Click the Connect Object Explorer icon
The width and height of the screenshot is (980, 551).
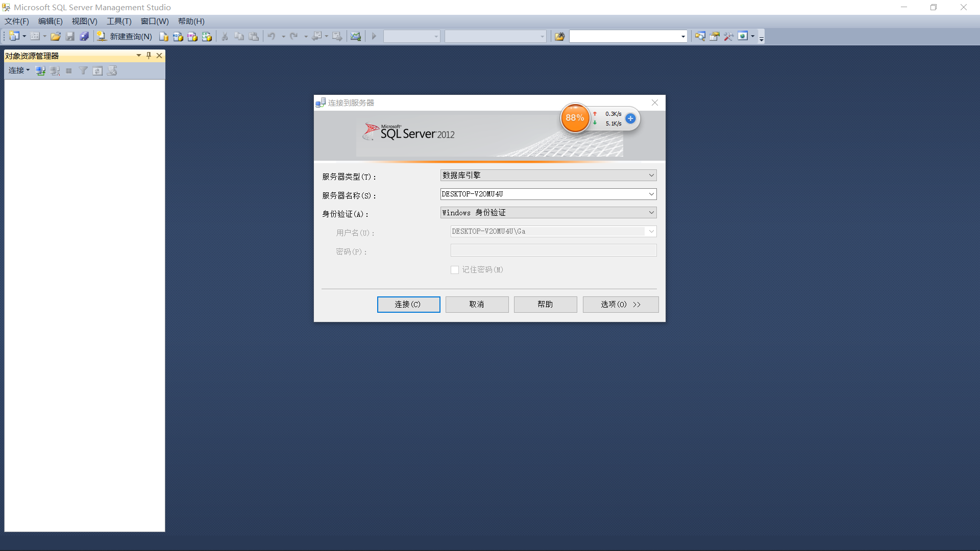tap(40, 71)
